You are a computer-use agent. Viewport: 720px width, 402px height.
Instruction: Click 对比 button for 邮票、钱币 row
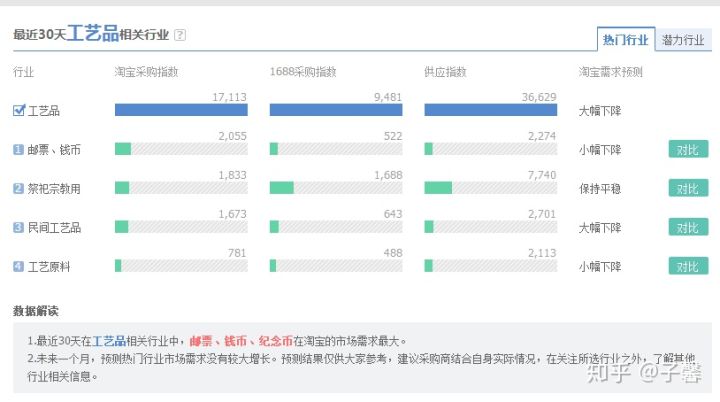click(x=688, y=149)
